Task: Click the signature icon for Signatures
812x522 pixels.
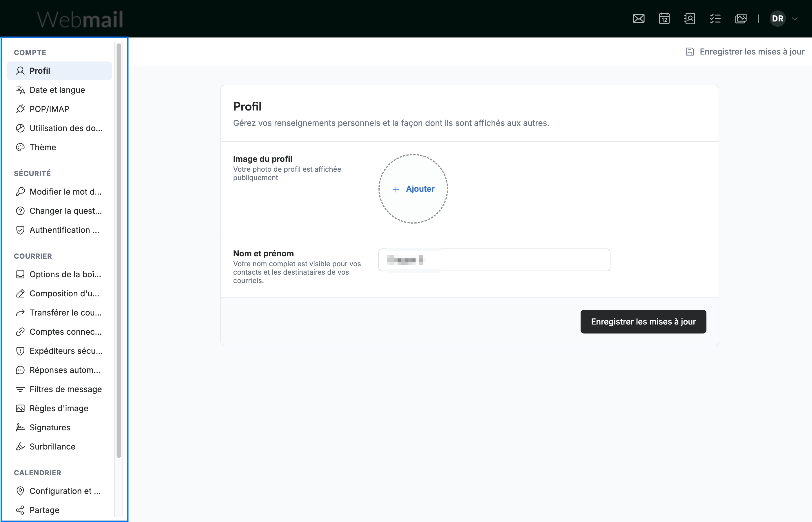Action: [x=20, y=427]
